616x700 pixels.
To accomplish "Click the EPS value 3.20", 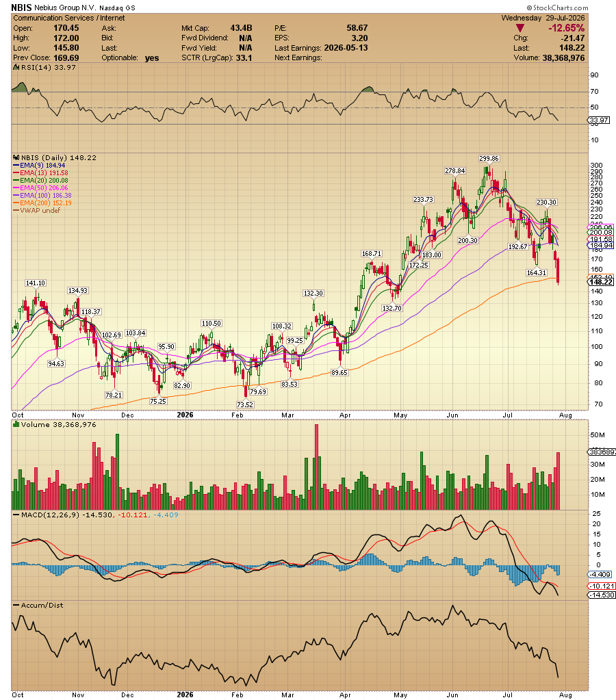I will click(359, 38).
